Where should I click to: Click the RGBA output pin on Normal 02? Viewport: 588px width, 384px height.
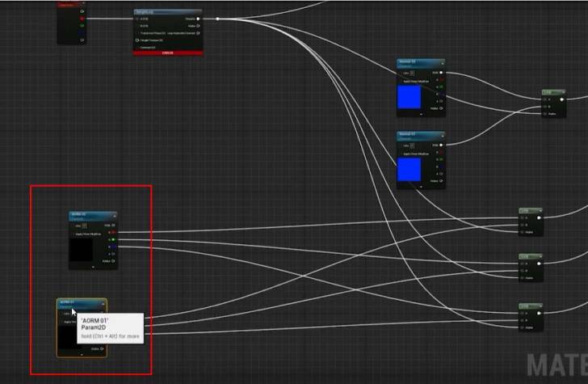pos(441,108)
